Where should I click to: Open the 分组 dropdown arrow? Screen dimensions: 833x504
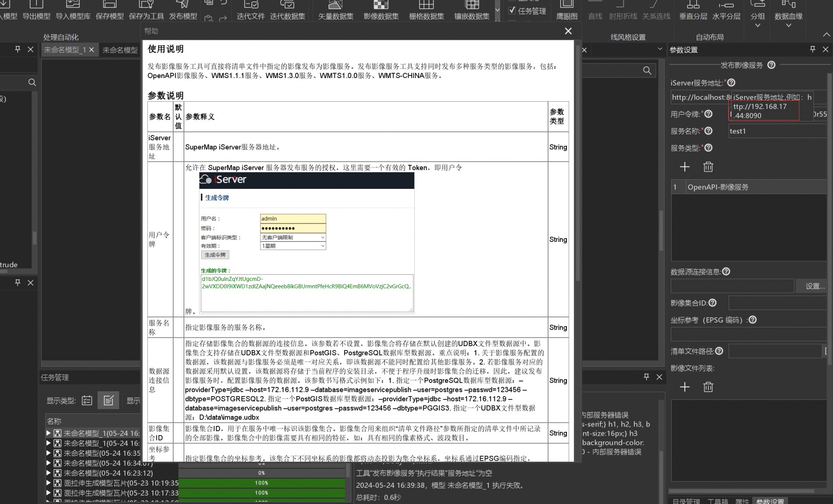click(758, 26)
